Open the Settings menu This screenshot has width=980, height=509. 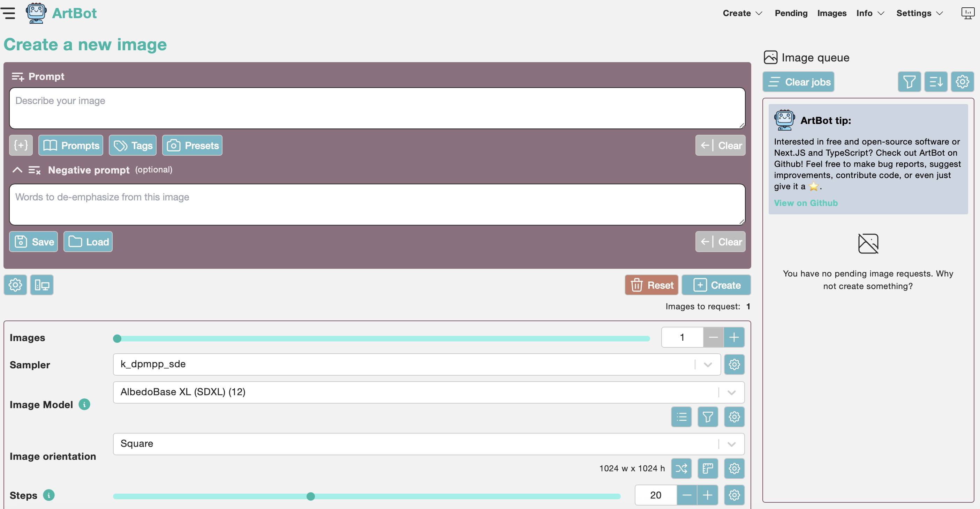click(x=919, y=13)
